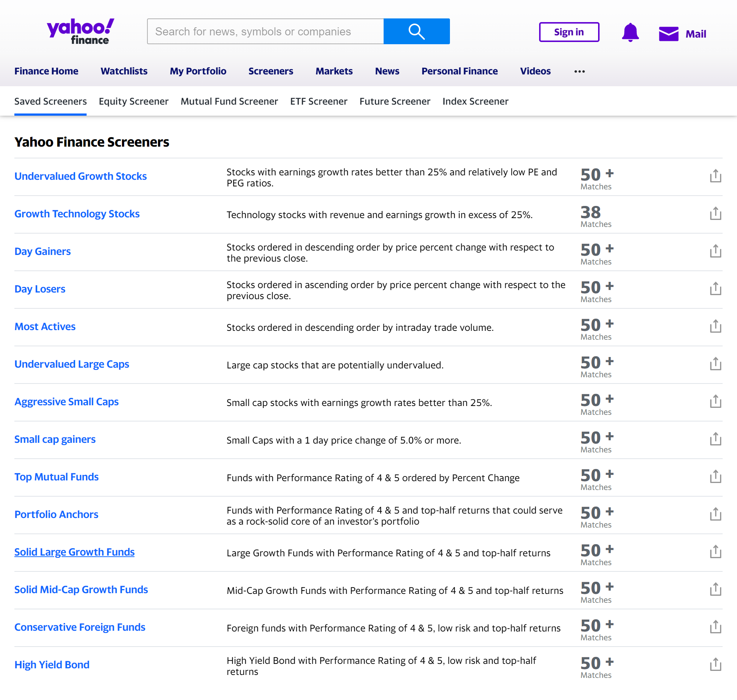Switch to the ETF Screener tab
The height and width of the screenshot is (700, 737).
319,101
